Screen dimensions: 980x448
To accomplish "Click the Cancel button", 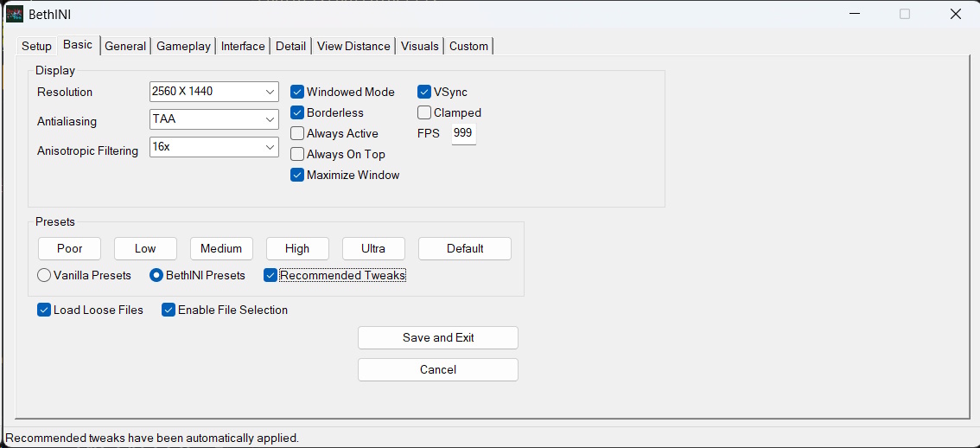I will pos(438,370).
